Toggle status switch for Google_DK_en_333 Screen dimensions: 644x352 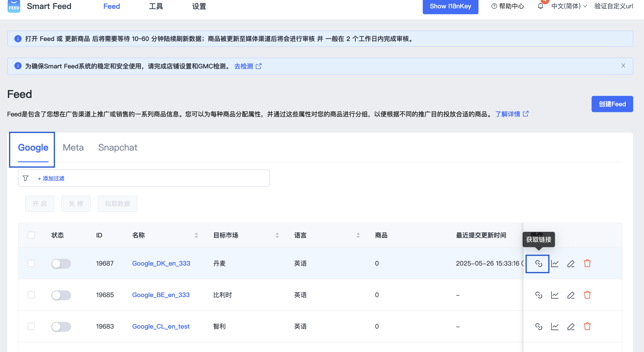click(x=61, y=264)
